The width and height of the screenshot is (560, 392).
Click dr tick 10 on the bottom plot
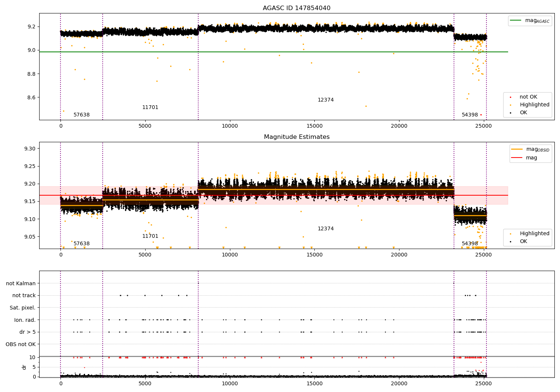coord(33,357)
